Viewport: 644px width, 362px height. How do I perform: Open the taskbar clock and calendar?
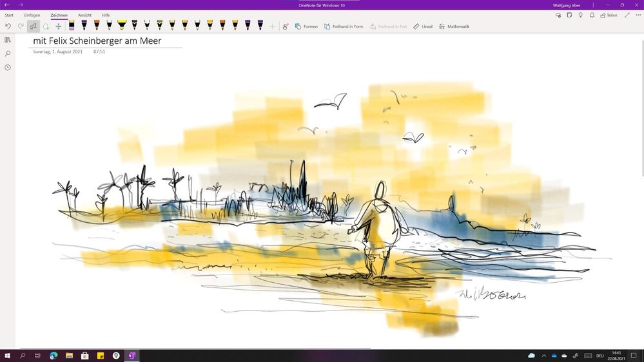click(x=616, y=356)
